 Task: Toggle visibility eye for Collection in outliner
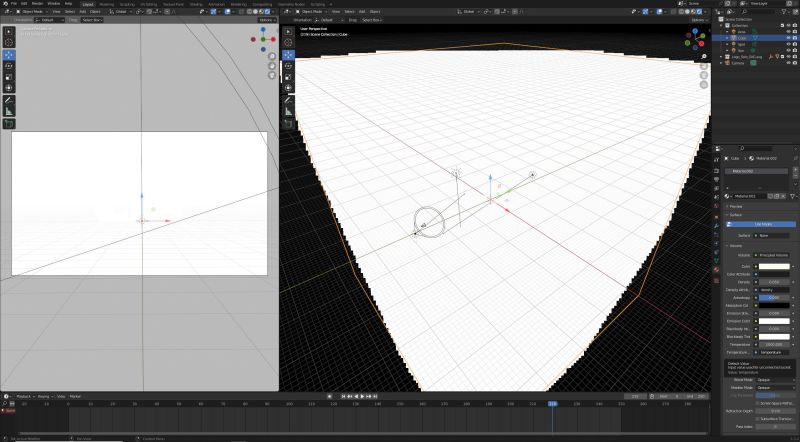(788, 25)
